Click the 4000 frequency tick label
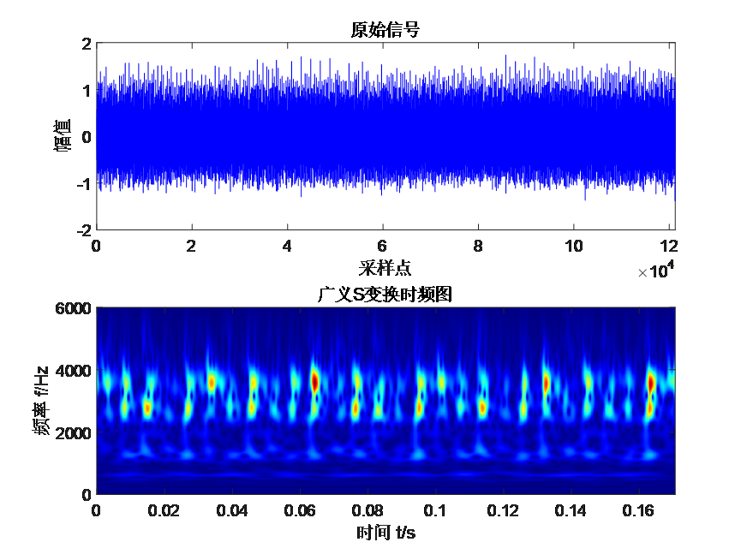The image size is (747, 560). (x=73, y=371)
